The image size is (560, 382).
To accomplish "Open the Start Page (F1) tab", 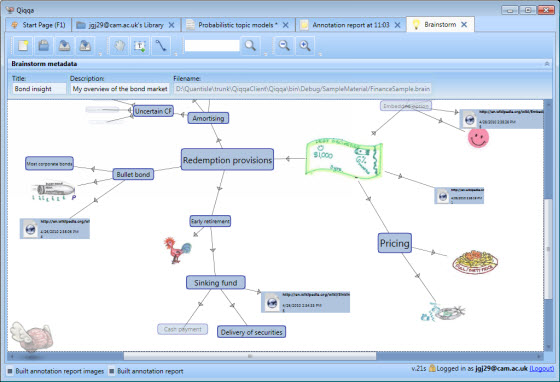I will coord(39,25).
